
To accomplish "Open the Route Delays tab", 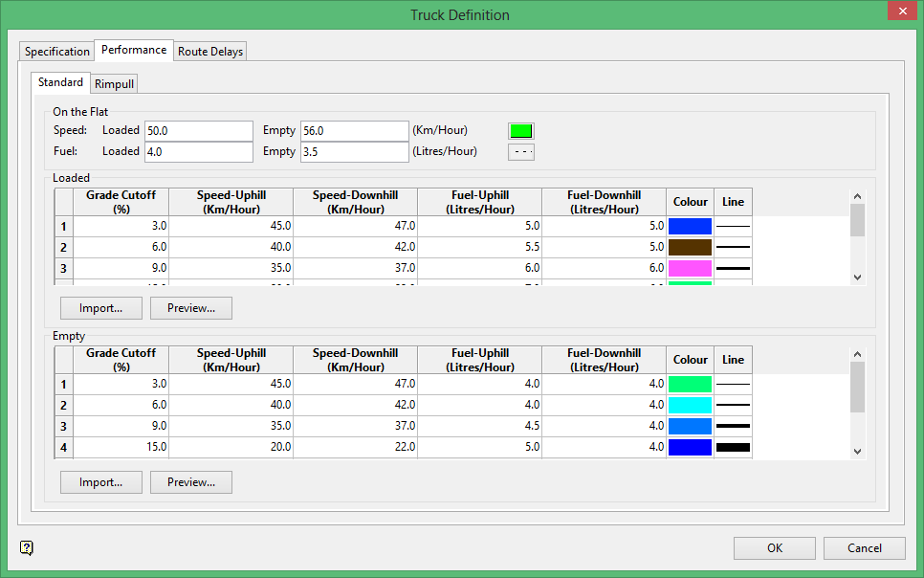I will [210, 52].
